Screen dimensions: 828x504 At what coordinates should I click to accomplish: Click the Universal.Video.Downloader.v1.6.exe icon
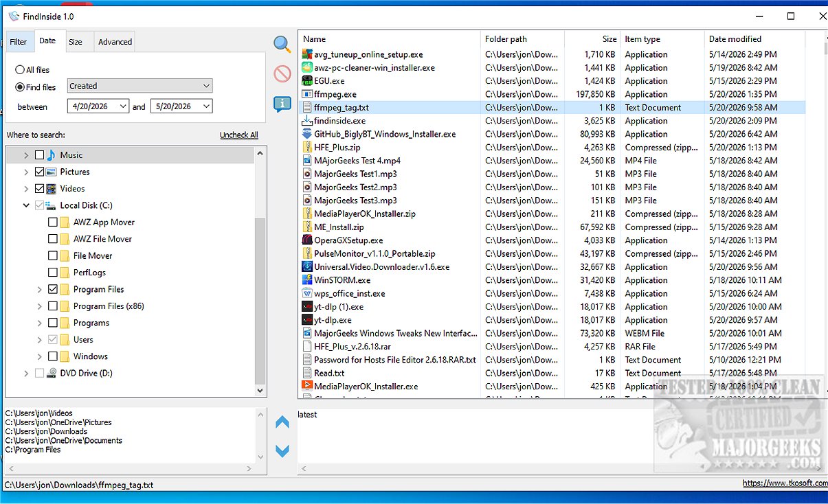(x=307, y=267)
